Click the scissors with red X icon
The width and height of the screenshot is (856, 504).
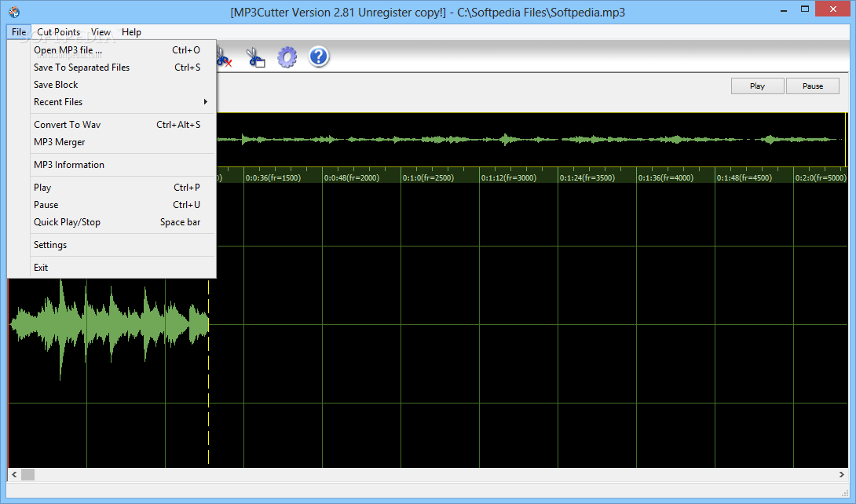(x=225, y=57)
